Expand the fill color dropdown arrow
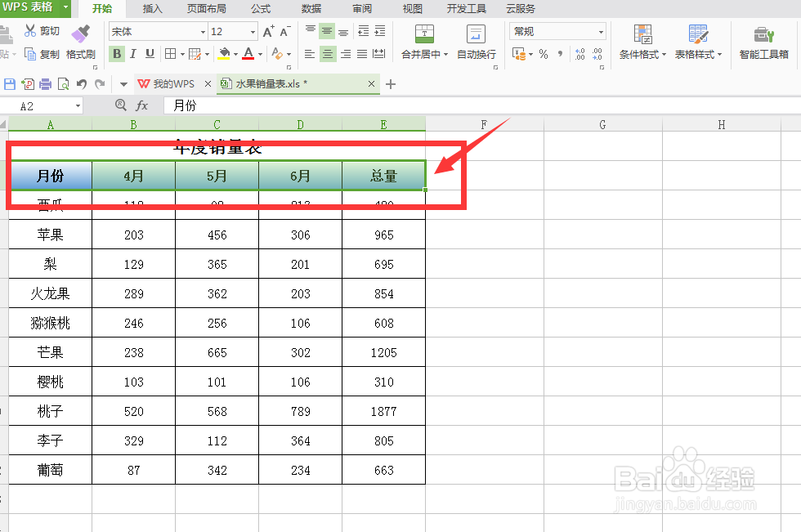This screenshot has width=801, height=532. (x=235, y=54)
